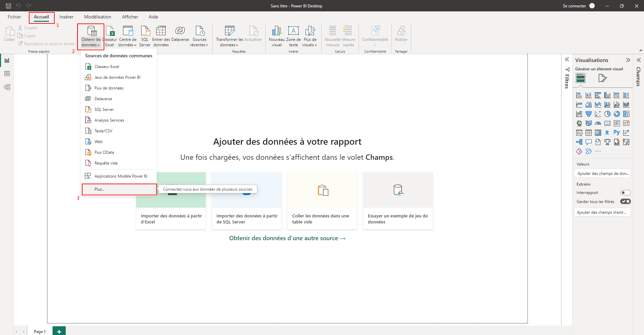Follow Obtenir des données d'une autre source link

point(287,238)
